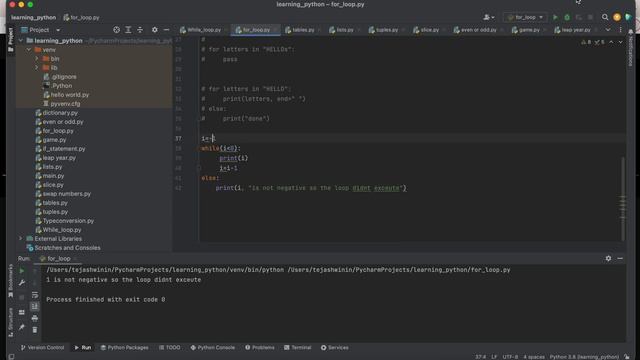Open Python Packages tool window
640x360 pixels.
click(124, 347)
